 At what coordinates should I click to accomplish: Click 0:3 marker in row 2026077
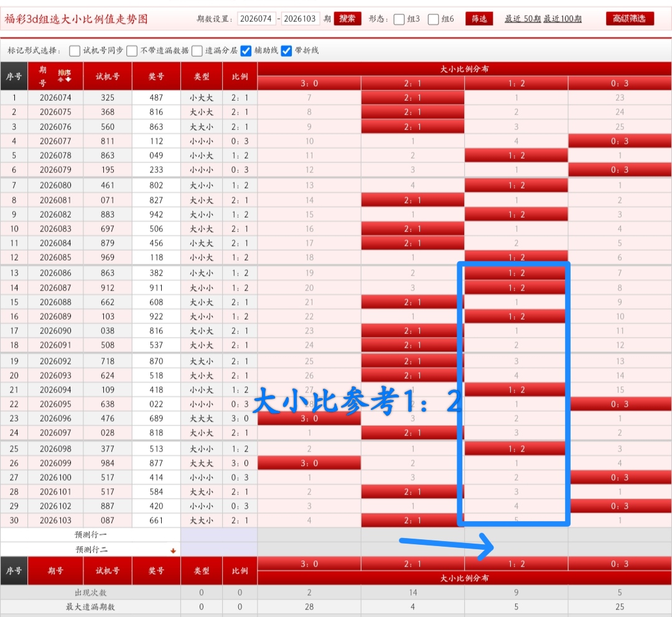620,141
